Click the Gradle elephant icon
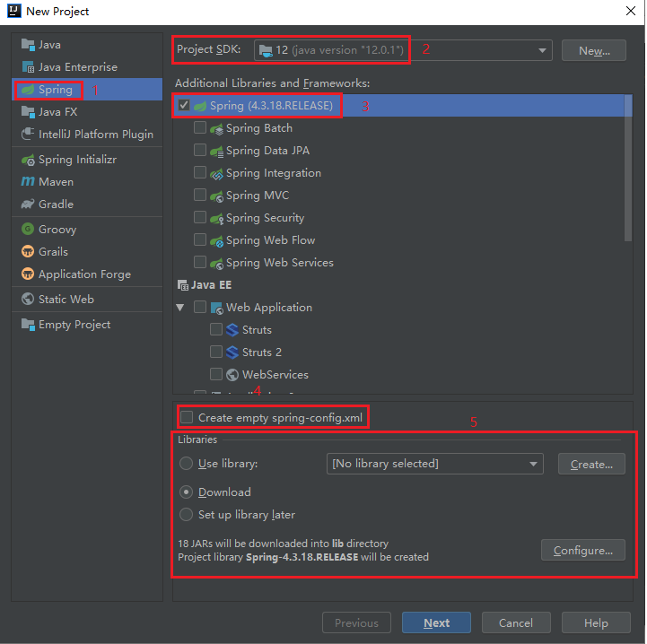The width and height of the screenshot is (647, 644). pyautogui.click(x=28, y=204)
